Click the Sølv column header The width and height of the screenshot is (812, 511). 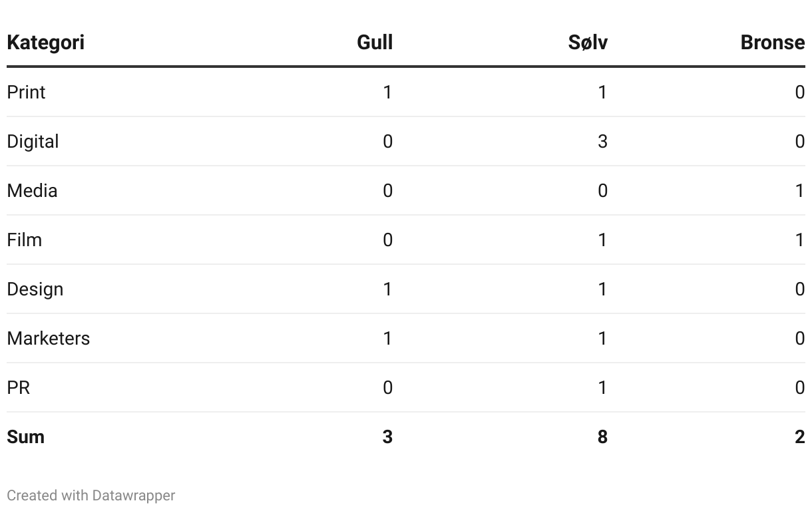[588, 43]
